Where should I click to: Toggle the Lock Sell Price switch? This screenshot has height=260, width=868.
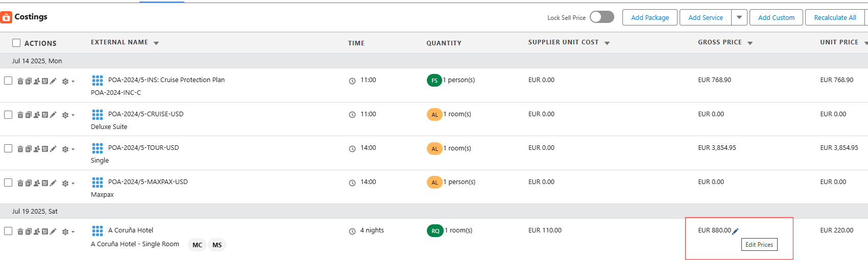(x=602, y=17)
